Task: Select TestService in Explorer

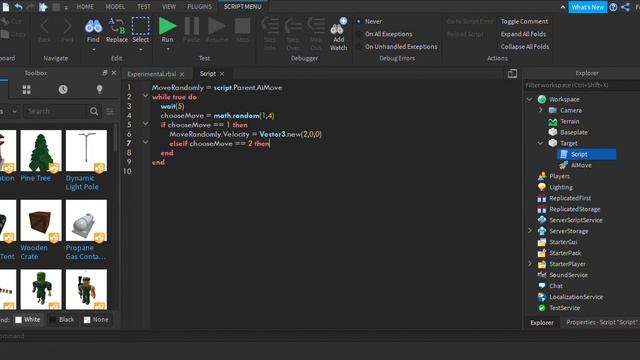Action: [x=564, y=308]
